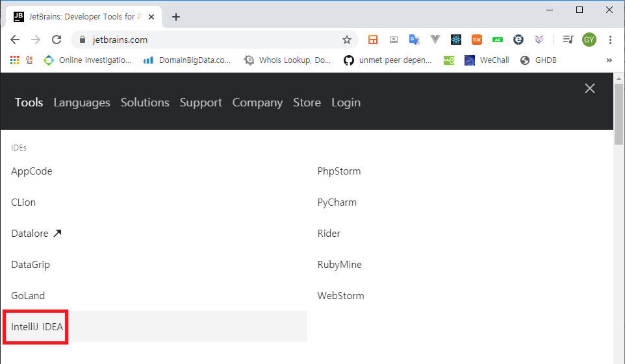Open the dark circular e extension icon
625x364 pixels.
click(x=518, y=40)
